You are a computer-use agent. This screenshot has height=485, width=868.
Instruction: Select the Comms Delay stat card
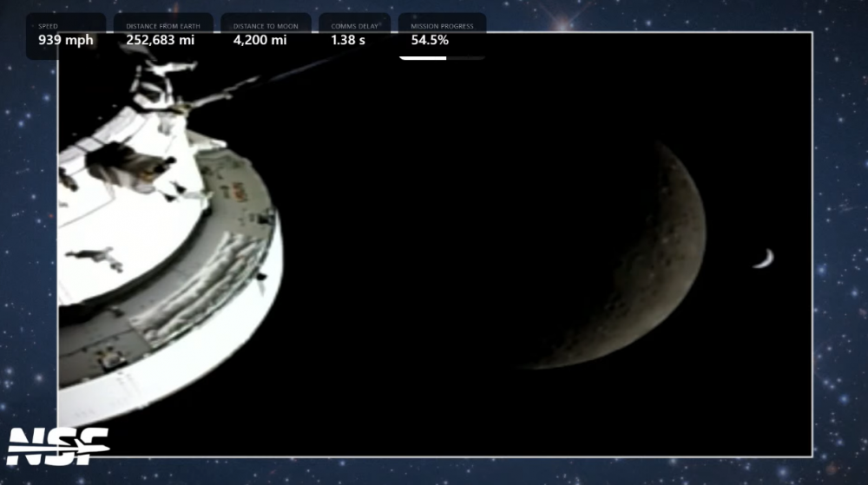pyautogui.click(x=354, y=36)
